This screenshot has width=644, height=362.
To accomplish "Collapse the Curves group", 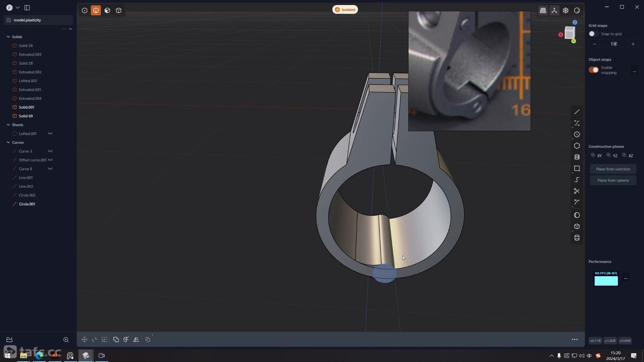I will pos(8,142).
